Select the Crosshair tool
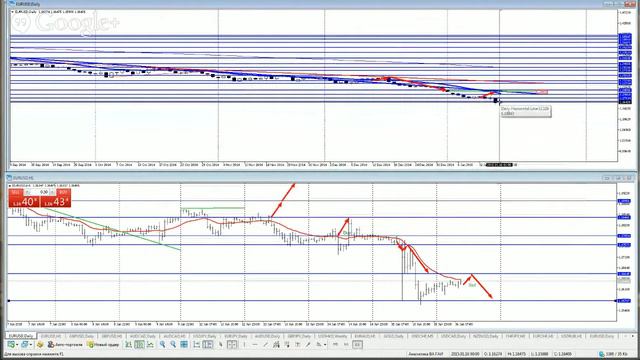 tap(232, 344)
